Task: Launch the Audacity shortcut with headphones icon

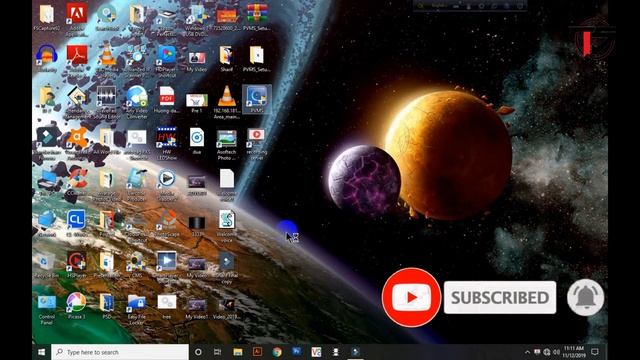Action: (47, 58)
